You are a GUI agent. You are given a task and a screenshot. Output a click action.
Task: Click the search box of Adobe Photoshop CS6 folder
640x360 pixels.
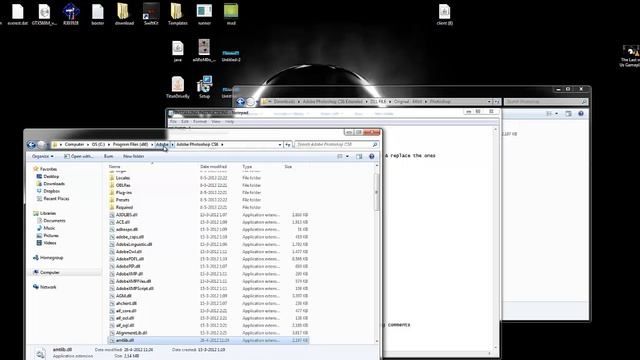[x=336, y=144]
